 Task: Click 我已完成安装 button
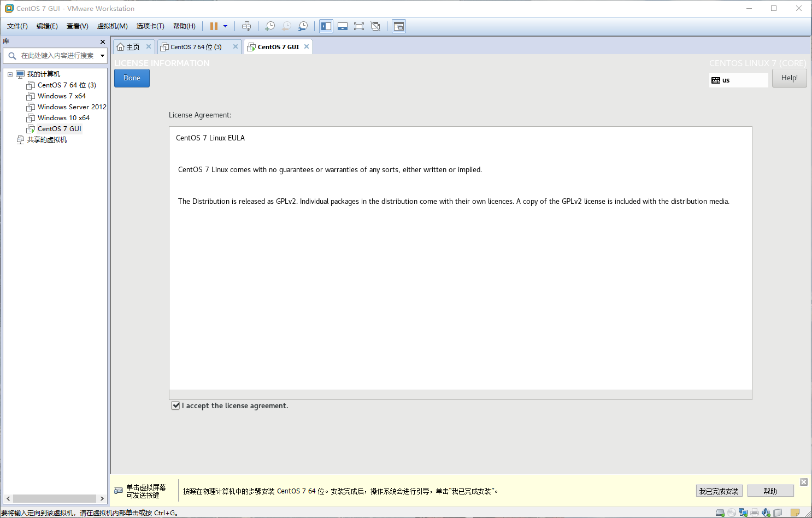pos(719,491)
